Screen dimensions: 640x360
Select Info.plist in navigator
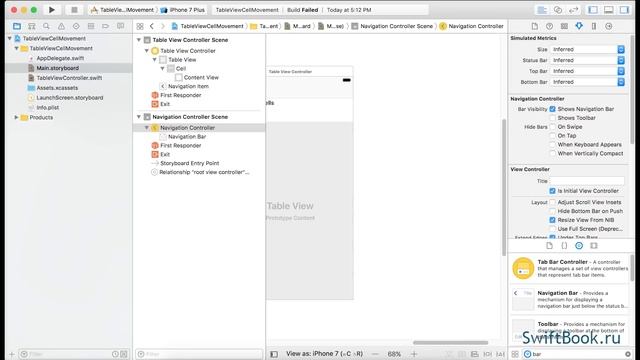(47, 108)
